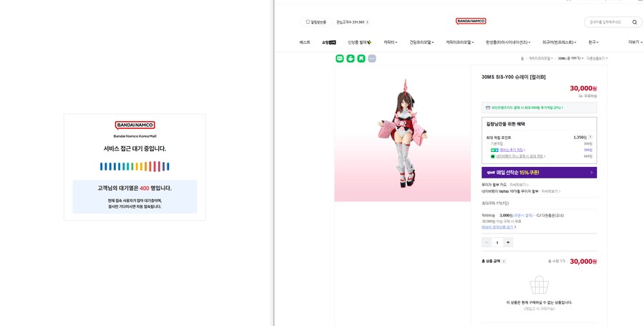The height and width of the screenshot is (326, 644).
Task: Increase quantity with the plus button
Action: [x=508, y=243]
